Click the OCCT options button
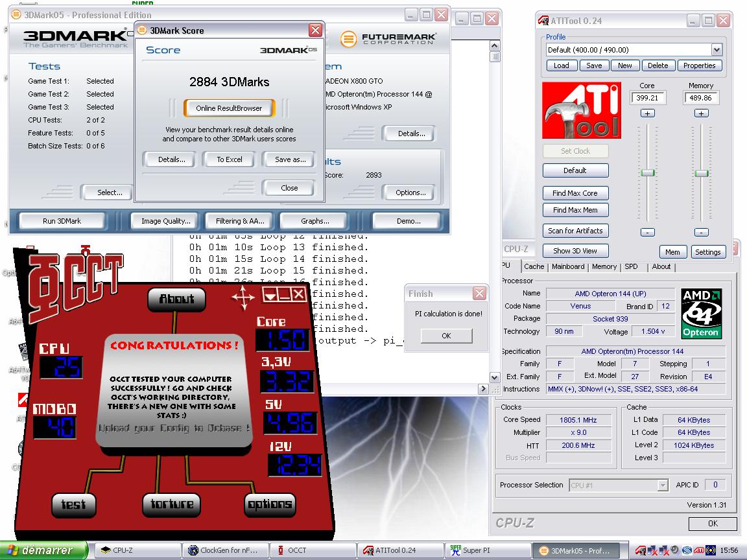Screen dimensions: 747x560 click(270, 504)
